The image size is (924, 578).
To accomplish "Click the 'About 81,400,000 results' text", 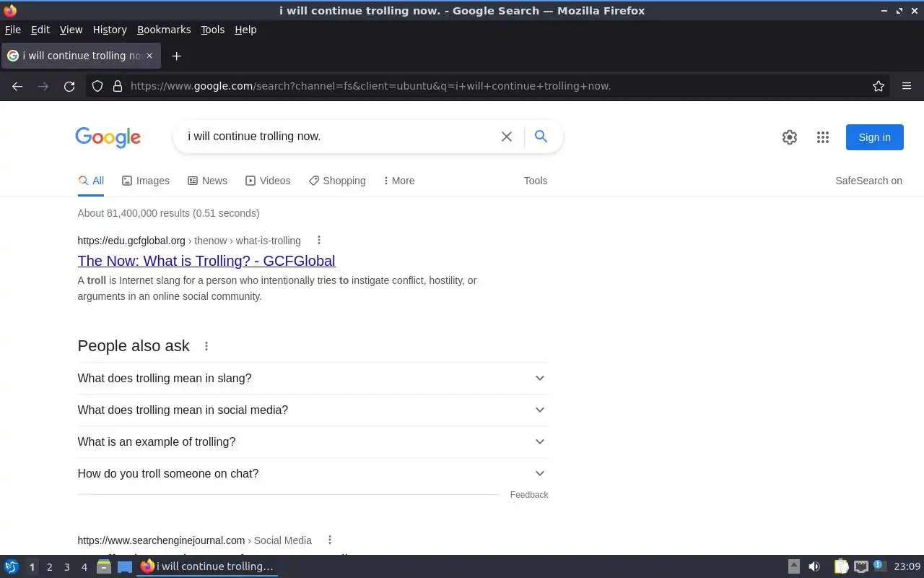I will 169,213.
